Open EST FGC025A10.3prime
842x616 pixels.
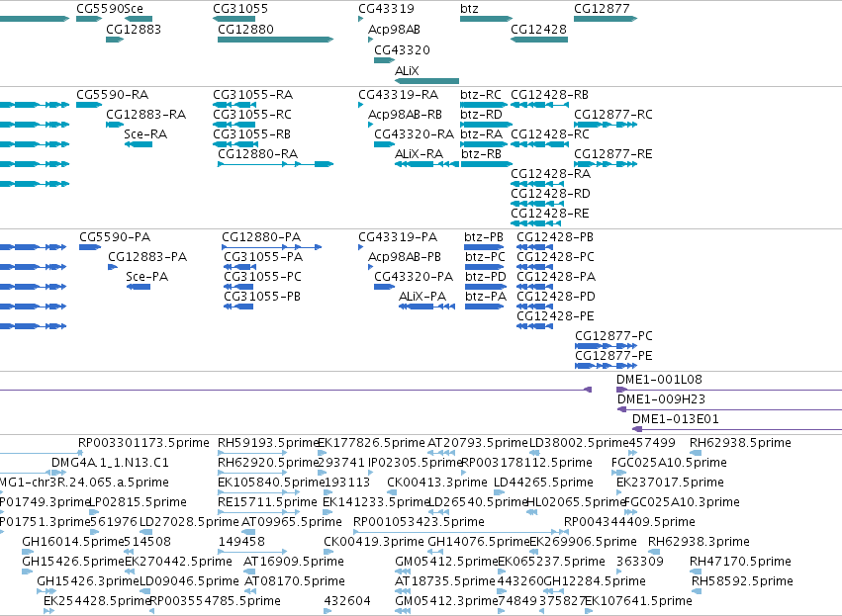[683, 502]
